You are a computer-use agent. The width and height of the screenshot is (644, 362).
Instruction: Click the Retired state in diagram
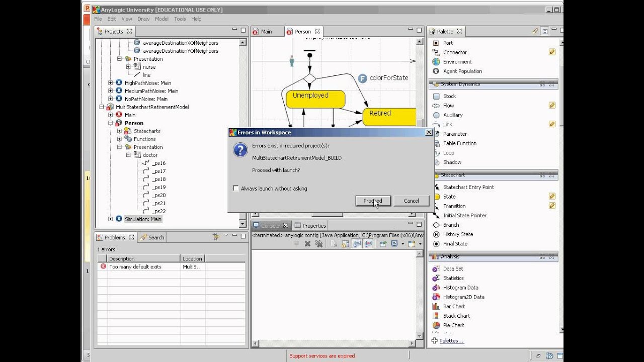click(x=389, y=117)
